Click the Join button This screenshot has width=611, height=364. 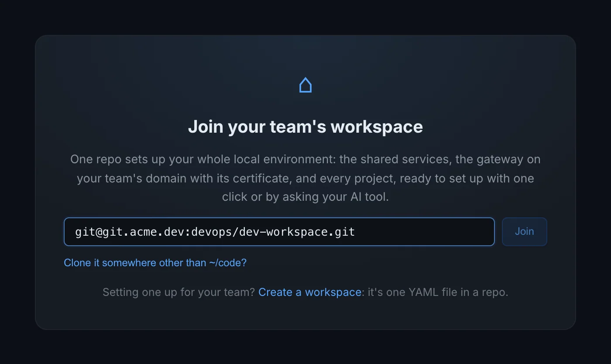point(524,232)
